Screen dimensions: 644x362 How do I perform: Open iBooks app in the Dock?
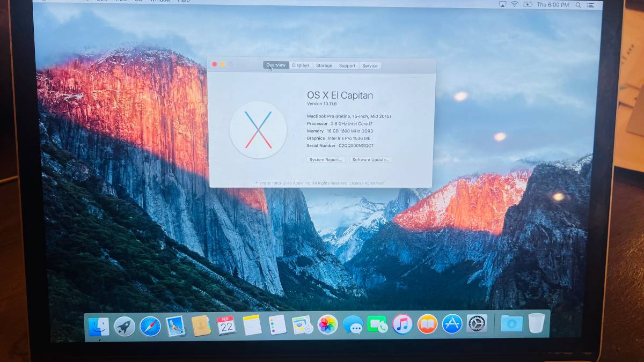point(427,324)
